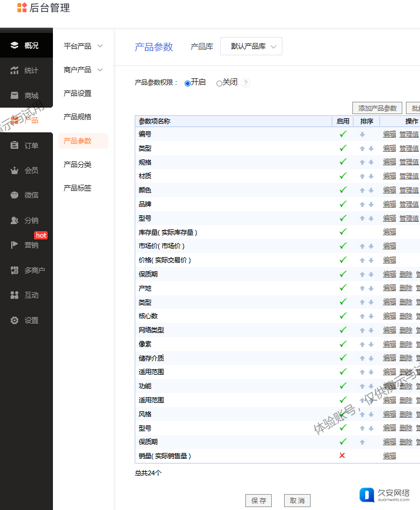Open 订单 via its clipboard icon
The height and width of the screenshot is (510, 420).
click(15, 145)
